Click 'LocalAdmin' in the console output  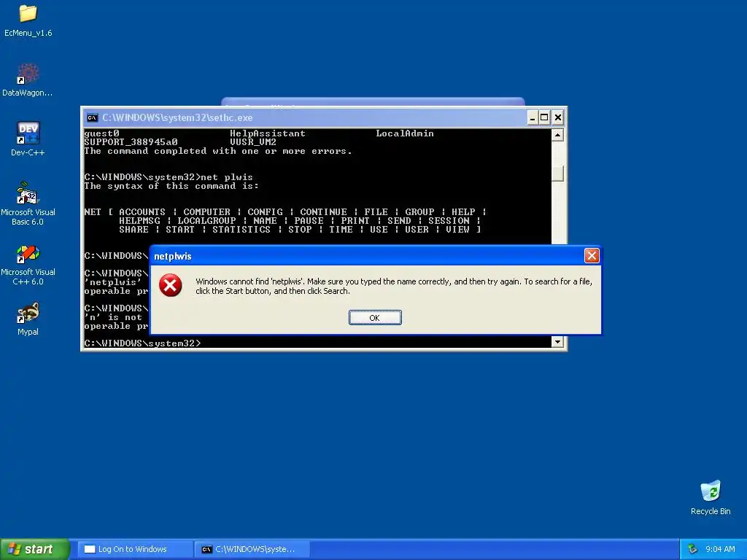click(404, 133)
